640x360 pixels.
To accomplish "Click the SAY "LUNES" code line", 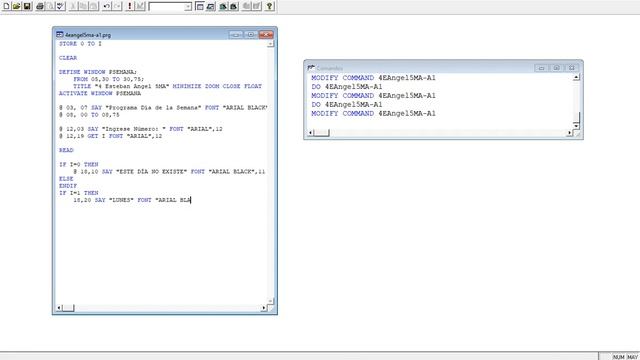I will [132, 200].
